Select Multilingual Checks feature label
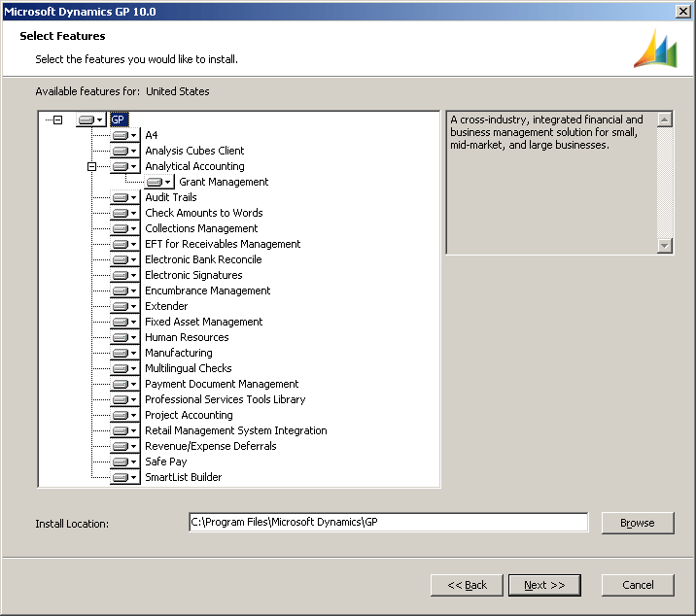Viewport: 696px width, 616px height. [189, 368]
